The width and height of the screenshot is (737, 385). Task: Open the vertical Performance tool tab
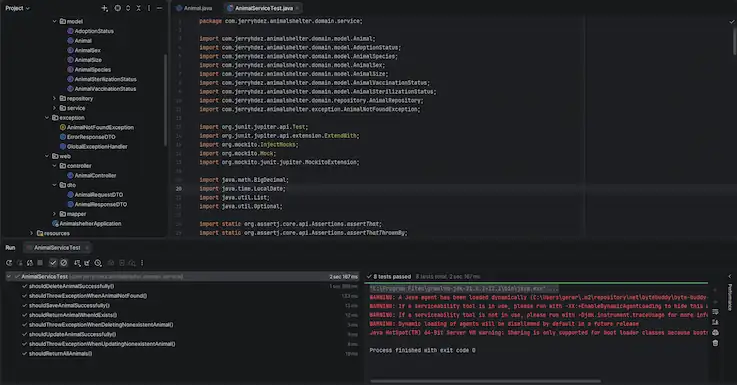[730, 297]
